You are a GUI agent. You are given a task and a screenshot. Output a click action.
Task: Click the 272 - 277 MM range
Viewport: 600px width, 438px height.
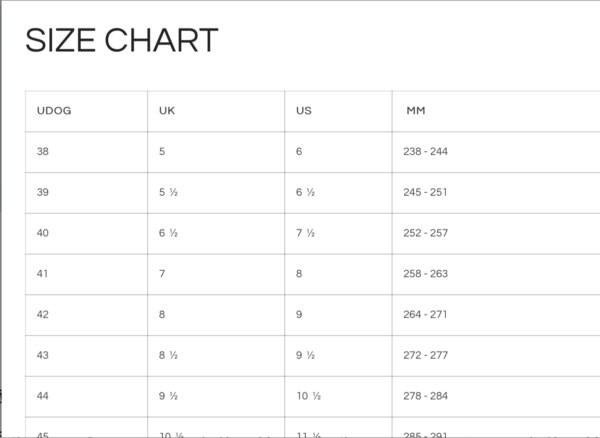coord(427,355)
